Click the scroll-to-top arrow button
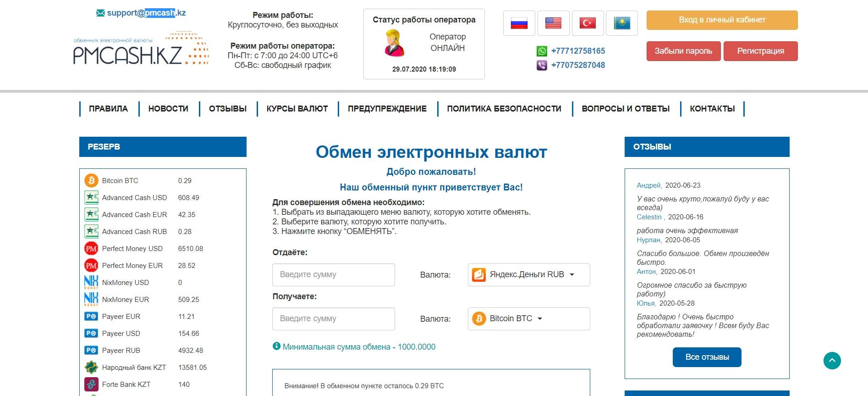The image size is (868, 396). 832,361
